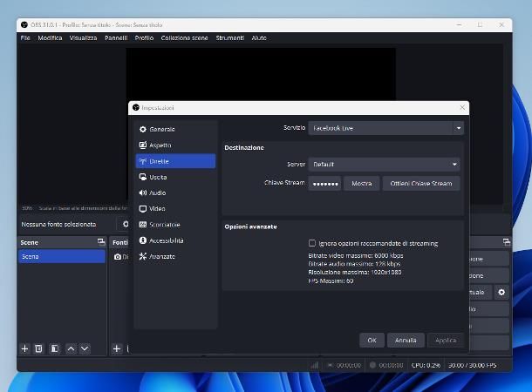532x392 pixels.
Task: Click the Annulla button
Action: tap(406, 340)
